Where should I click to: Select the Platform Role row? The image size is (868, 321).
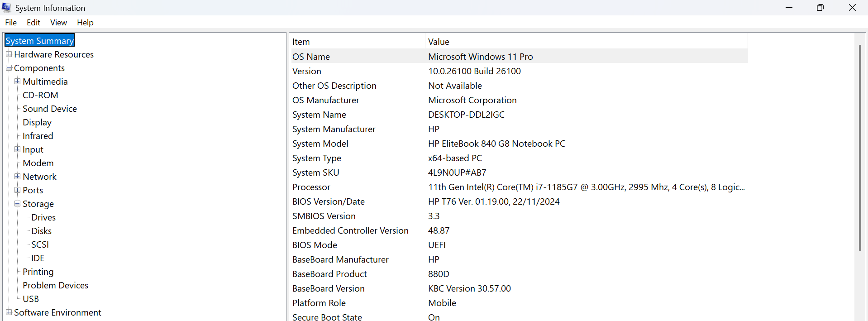point(519,303)
